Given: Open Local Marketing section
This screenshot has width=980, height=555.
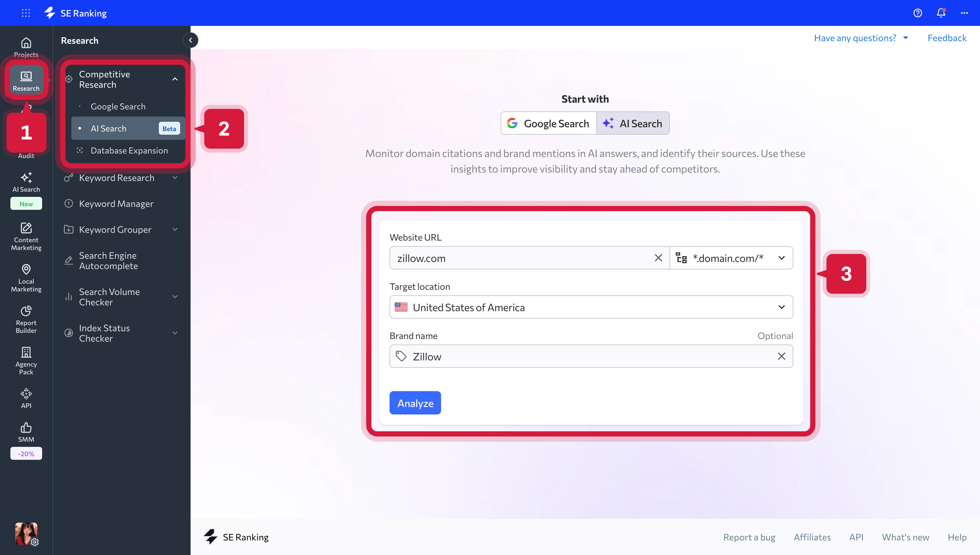Looking at the screenshot, I should point(26,278).
